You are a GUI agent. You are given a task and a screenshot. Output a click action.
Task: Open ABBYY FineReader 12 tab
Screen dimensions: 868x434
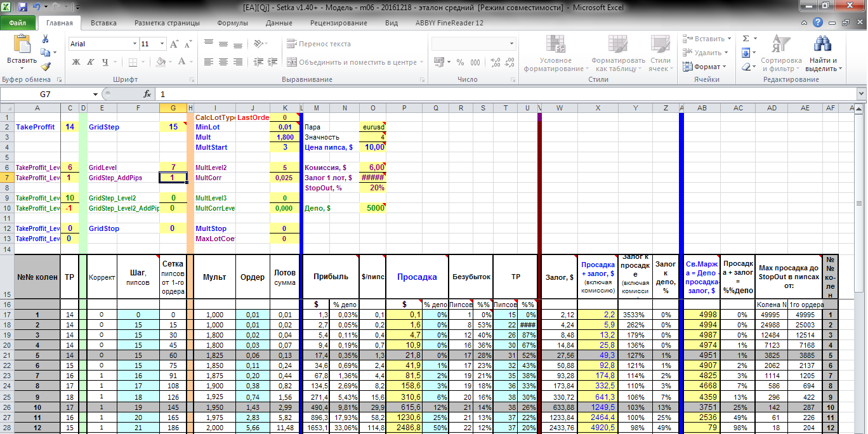449,23
